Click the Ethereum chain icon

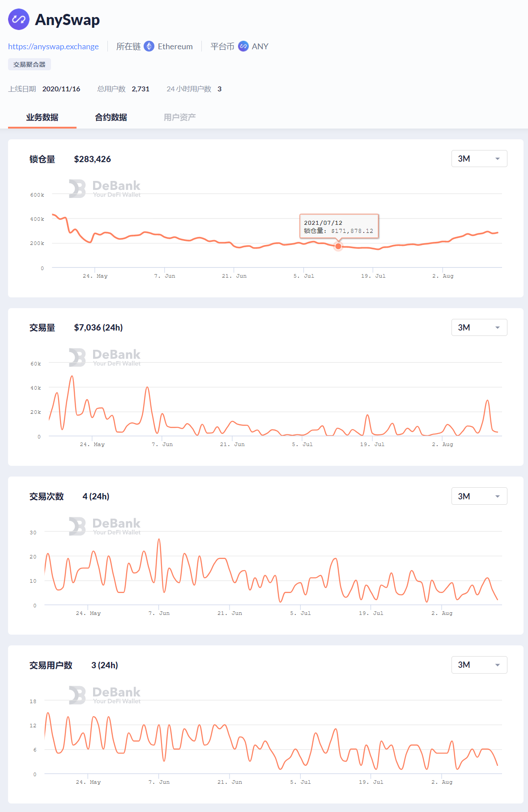(149, 47)
